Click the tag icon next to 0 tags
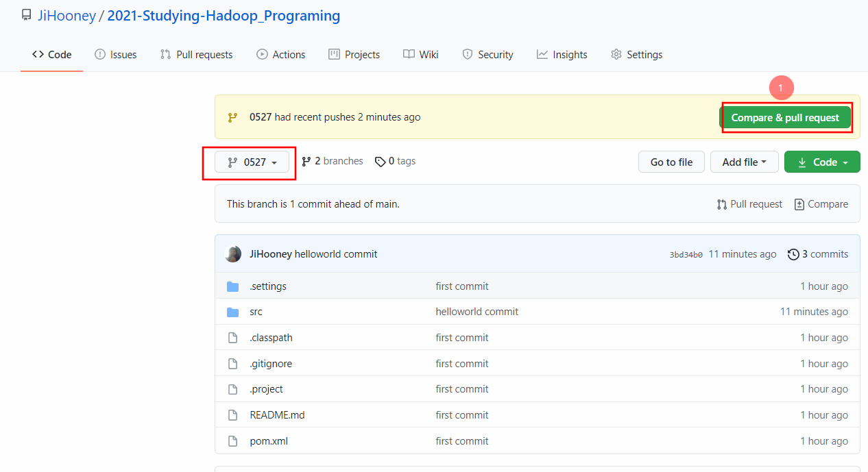868x472 pixels. tap(380, 162)
